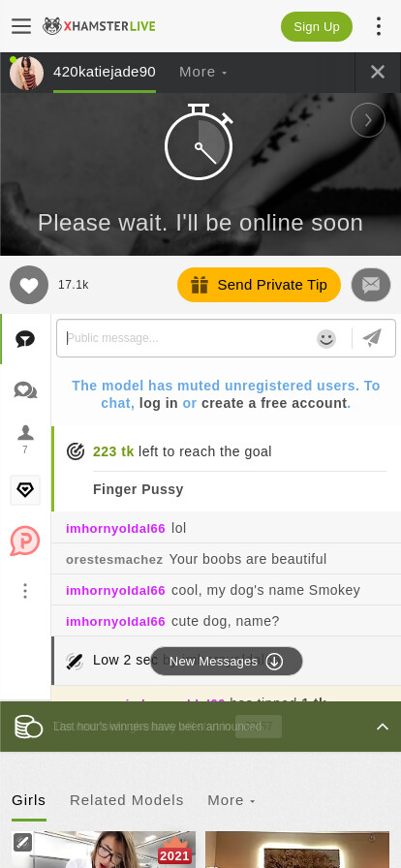Select the Girls tab
Viewport: 401px width, 868px height.
point(29,800)
